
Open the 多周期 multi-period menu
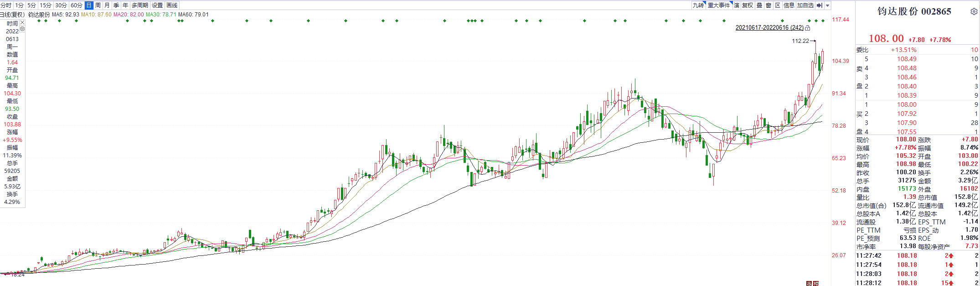tap(140, 5)
